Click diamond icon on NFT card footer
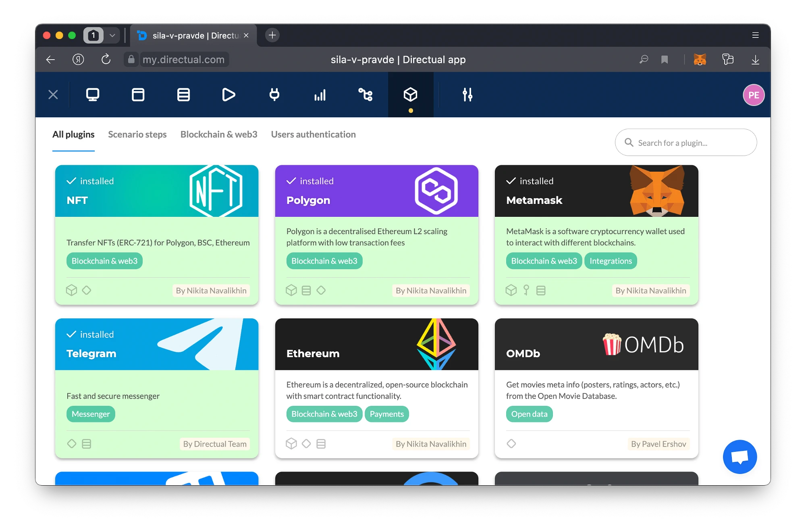 pos(87,290)
